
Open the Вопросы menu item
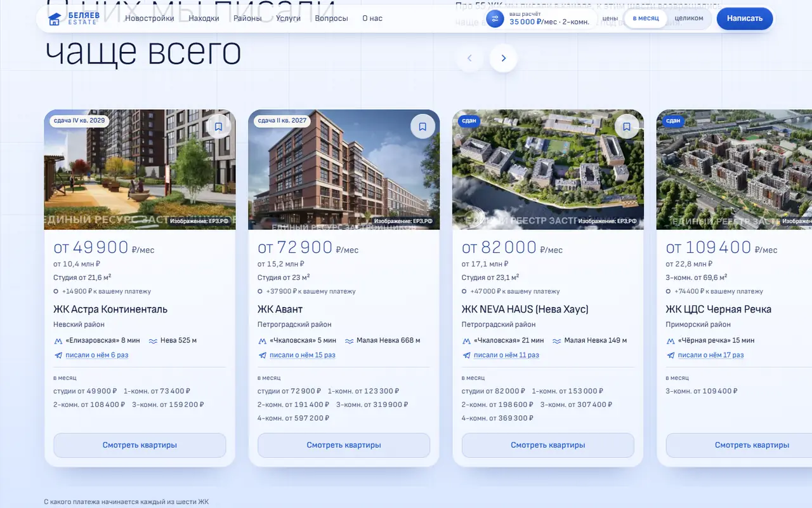click(331, 18)
